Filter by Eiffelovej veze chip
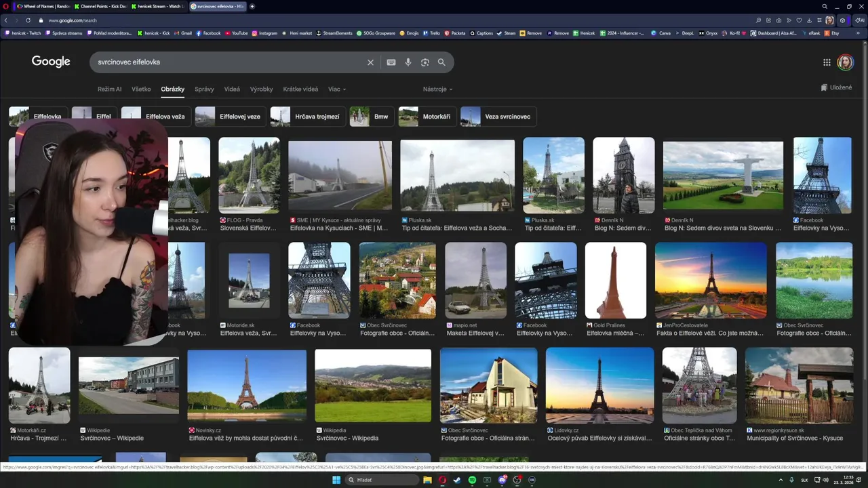 (x=231, y=117)
